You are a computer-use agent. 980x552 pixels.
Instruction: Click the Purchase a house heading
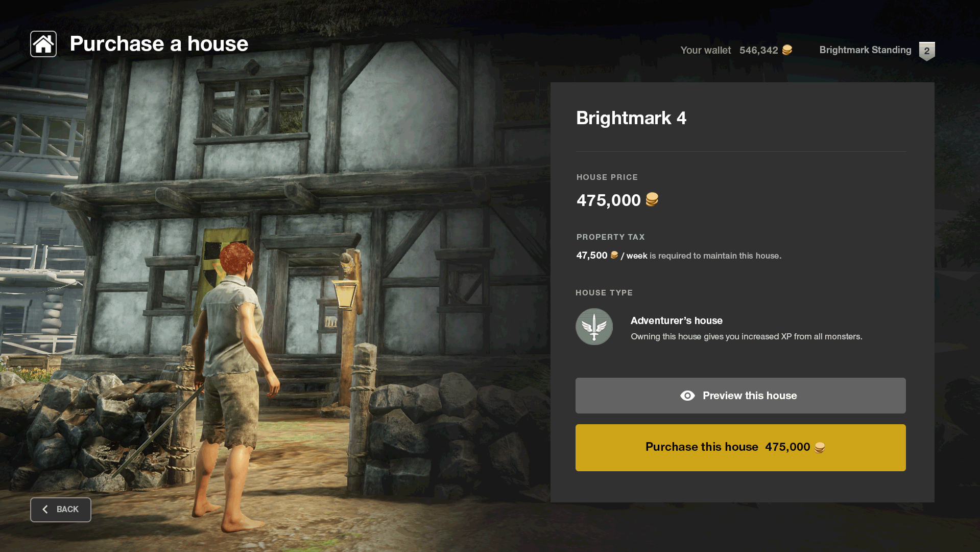pyautogui.click(x=159, y=44)
